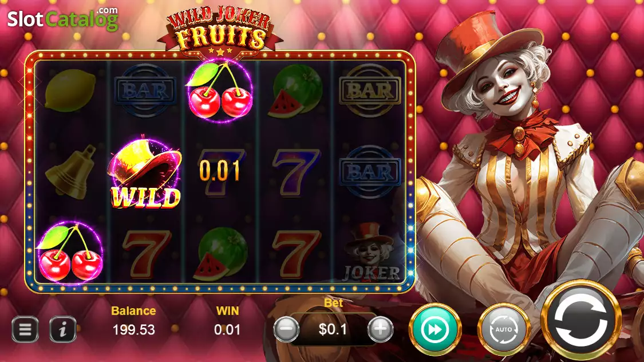Click the golden bell symbol
The image size is (644, 362).
pyautogui.click(x=71, y=172)
